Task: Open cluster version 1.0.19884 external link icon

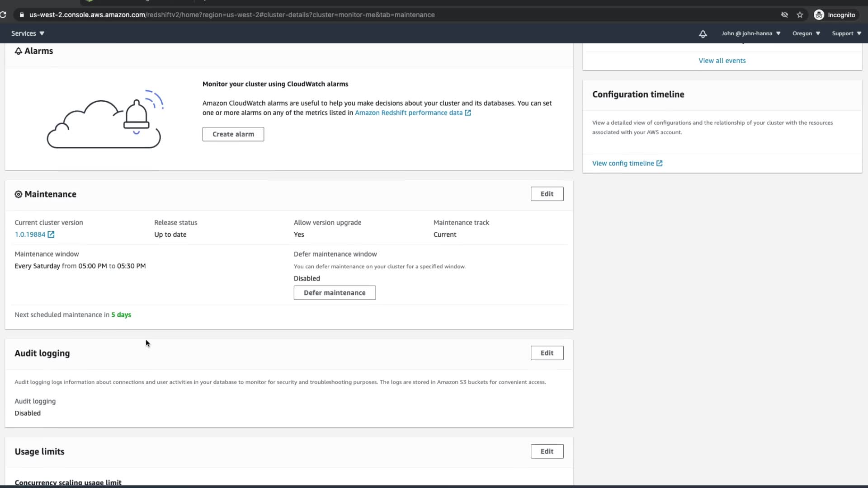Action: pos(51,235)
